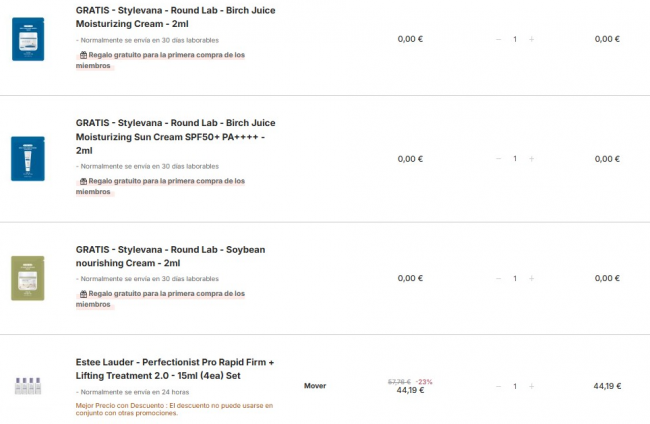Viewport: 650px width, 424px height.
Task: Increase quantity of Birch Juice Sun Cream SPF50+
Action: click(531, 159)
